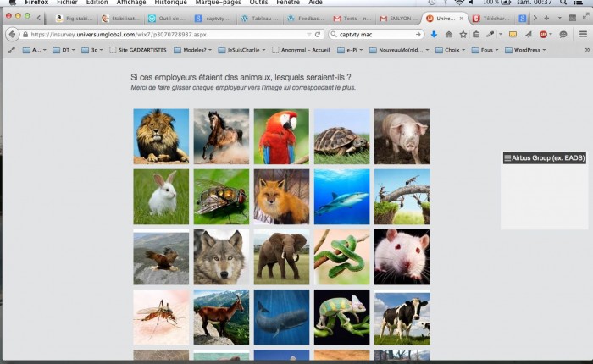Select the chameleon image
Image resolution: width=593 pixels, height=364 pixels.
tap(342, 317)
